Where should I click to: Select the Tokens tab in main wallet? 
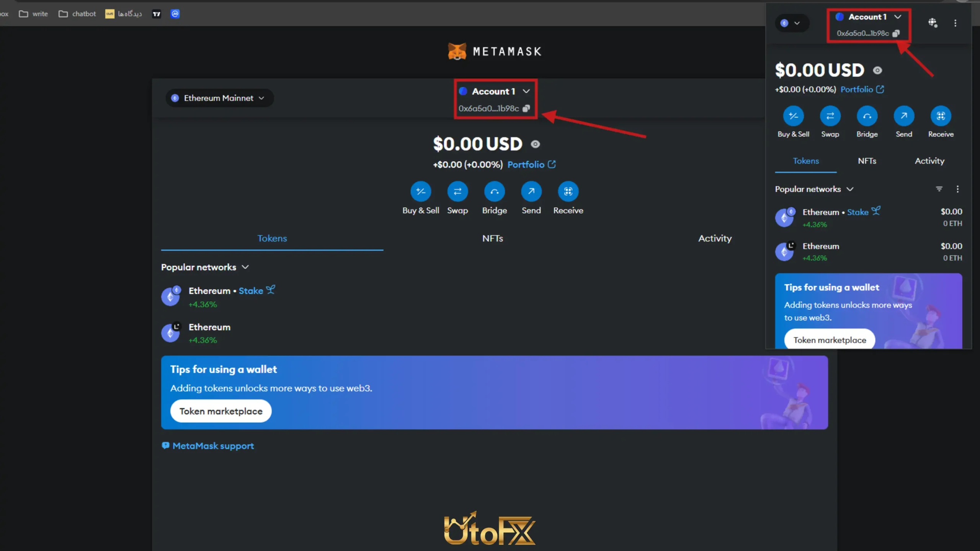click(272, 238)
